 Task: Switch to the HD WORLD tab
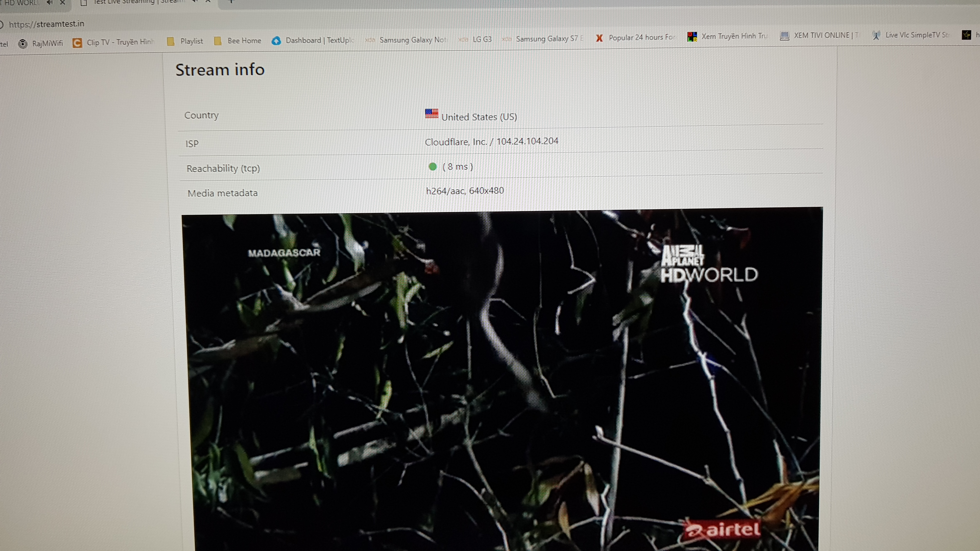pyautogui.click(x=21, y=3)
